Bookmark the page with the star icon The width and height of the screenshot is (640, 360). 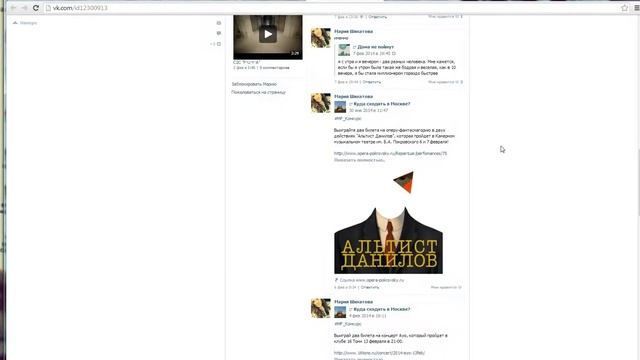pyautogui.click(x=624, y=8)
